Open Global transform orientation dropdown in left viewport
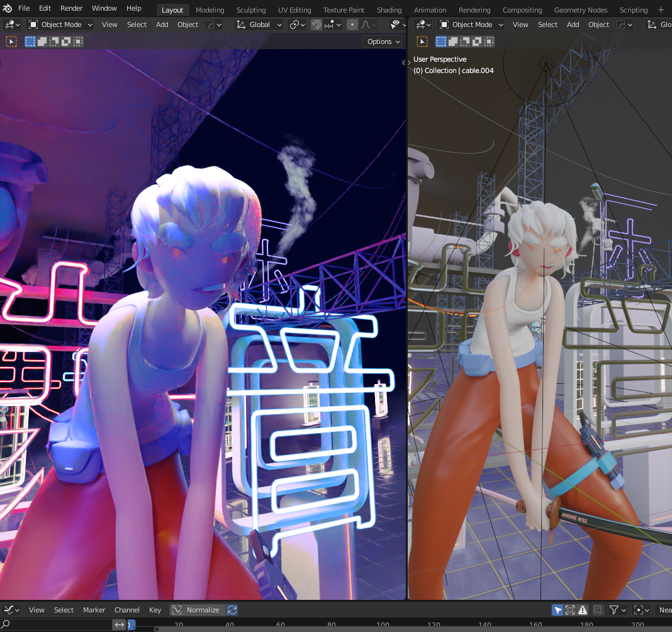672x632 pixels. click(x=259, y=25)
